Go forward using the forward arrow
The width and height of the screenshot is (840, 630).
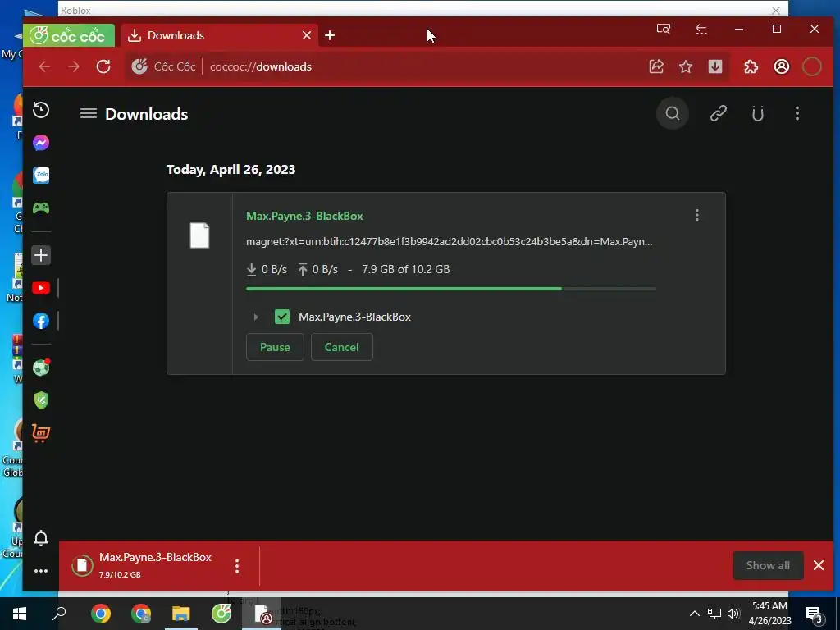(74, 66)
